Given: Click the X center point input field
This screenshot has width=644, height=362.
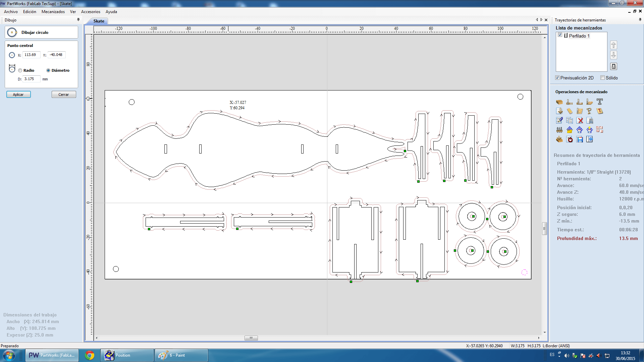Looking at the screenshot, I should point(31,55).
